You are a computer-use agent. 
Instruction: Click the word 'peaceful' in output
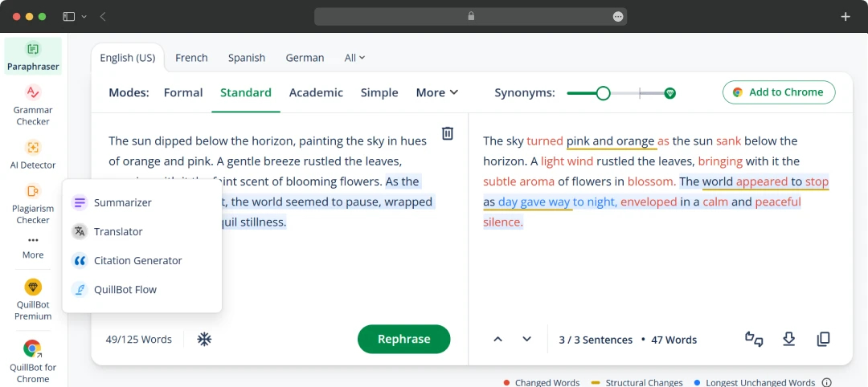(778, 202)
